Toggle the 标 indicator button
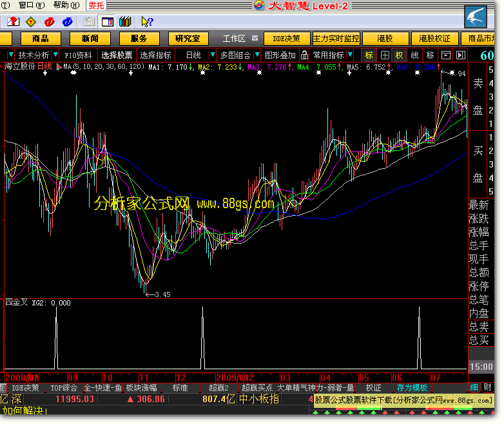This screenshot has width=504, height=424. tap(369, 55)
